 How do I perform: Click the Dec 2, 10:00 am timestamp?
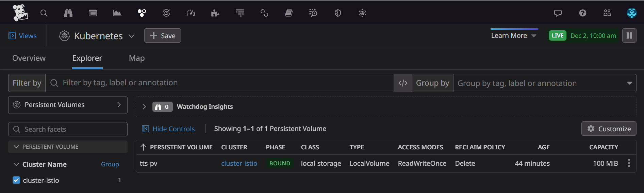(593, 36)
